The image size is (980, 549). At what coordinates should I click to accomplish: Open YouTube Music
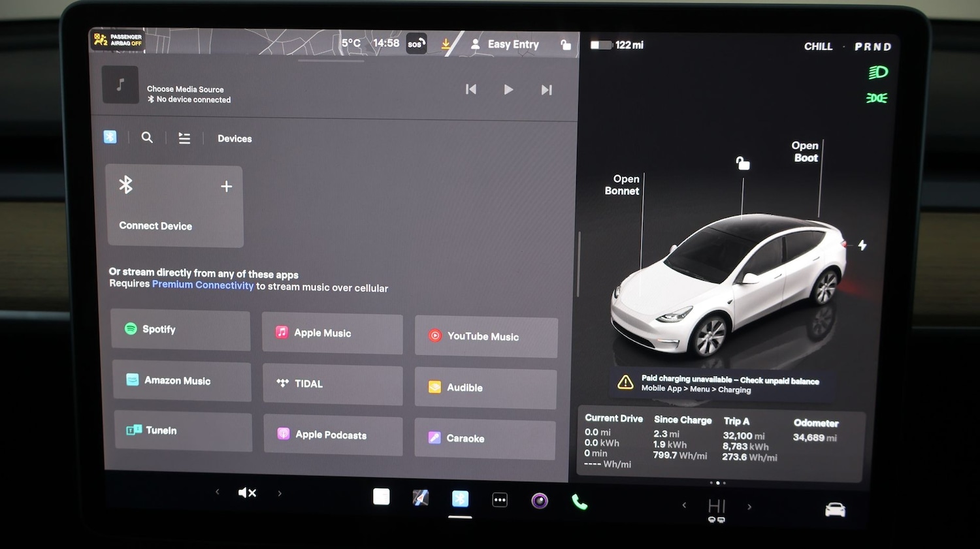(485, 336)
